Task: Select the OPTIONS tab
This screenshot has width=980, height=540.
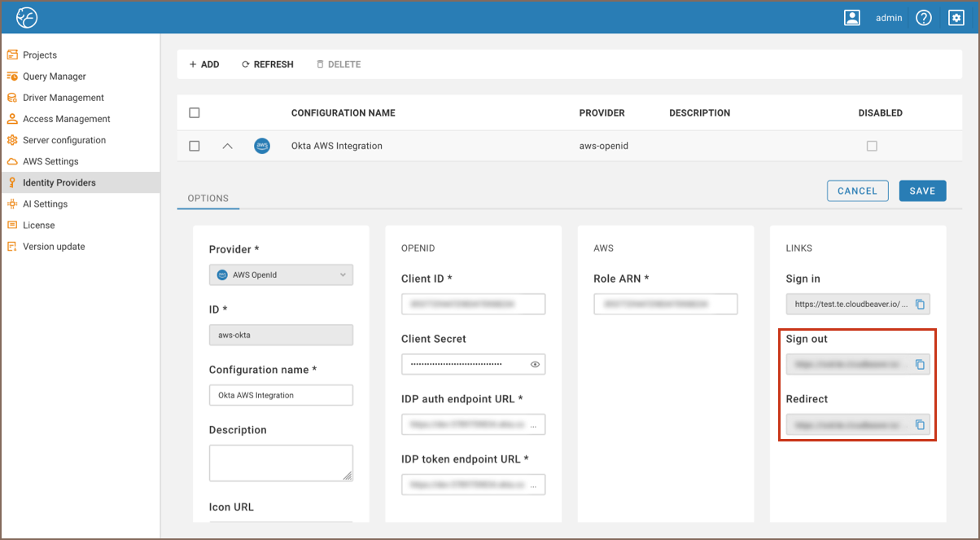Action: (208, 198)
